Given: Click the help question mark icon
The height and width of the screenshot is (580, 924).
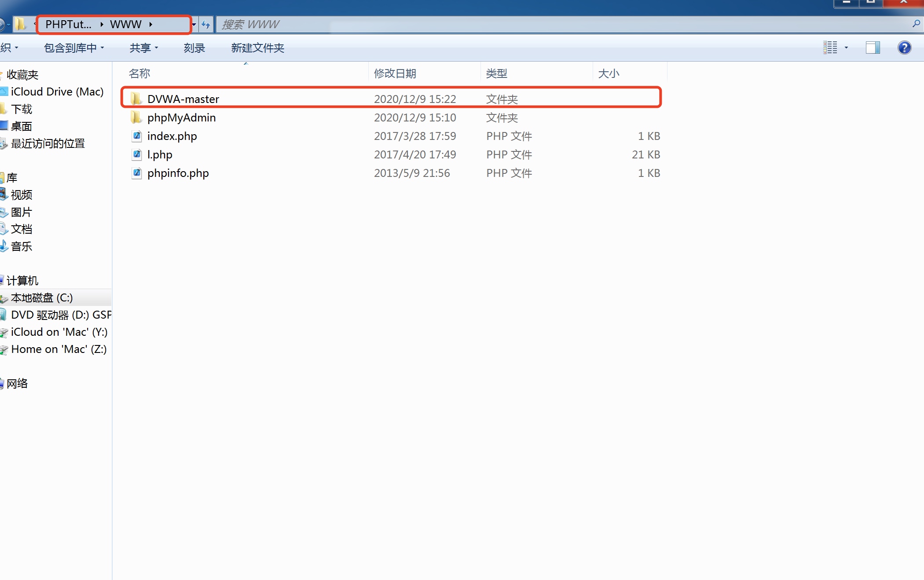Looking at the screenshot, I should click(904, 48).
